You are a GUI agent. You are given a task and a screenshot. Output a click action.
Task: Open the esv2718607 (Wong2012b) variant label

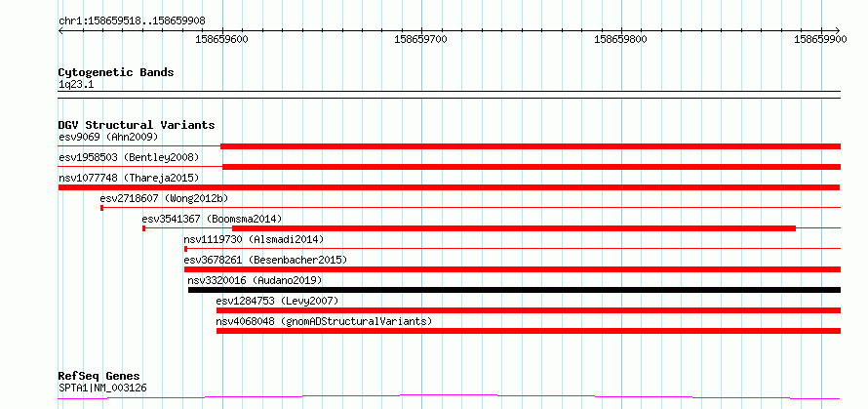point(164,198)
